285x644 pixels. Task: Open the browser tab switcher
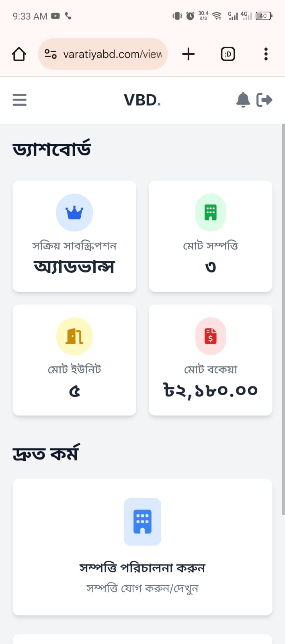coord(228,54)
